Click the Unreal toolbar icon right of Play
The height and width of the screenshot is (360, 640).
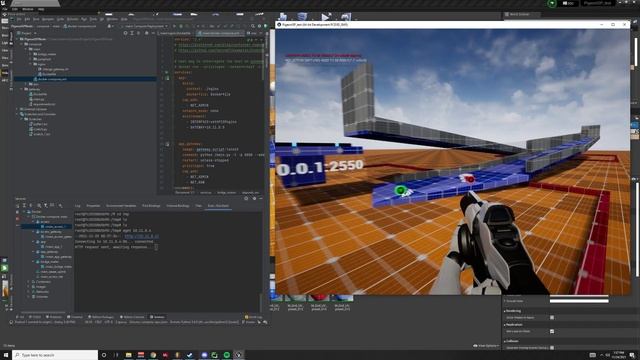[x=346, y=17]
